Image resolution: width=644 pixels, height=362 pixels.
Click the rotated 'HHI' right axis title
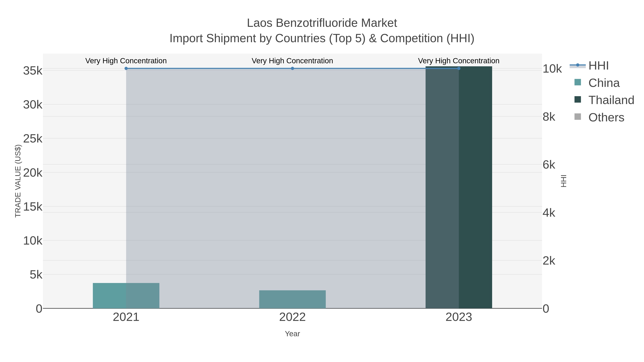coord(563,181)
